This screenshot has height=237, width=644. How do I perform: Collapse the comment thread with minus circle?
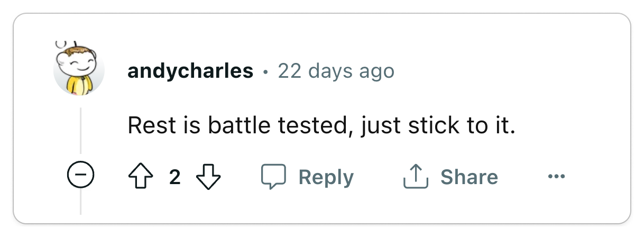(80, 175)
